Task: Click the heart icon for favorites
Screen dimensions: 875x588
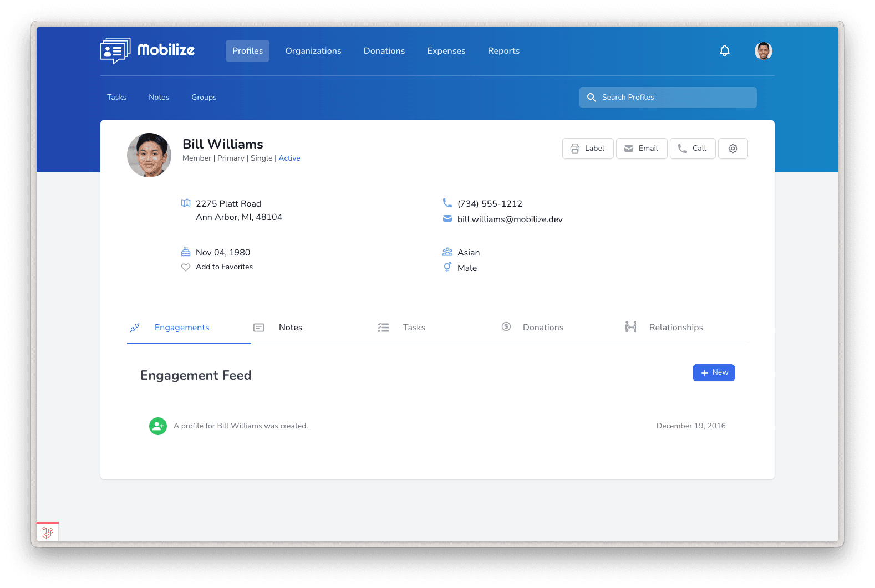Action: [x=186, y=267]
